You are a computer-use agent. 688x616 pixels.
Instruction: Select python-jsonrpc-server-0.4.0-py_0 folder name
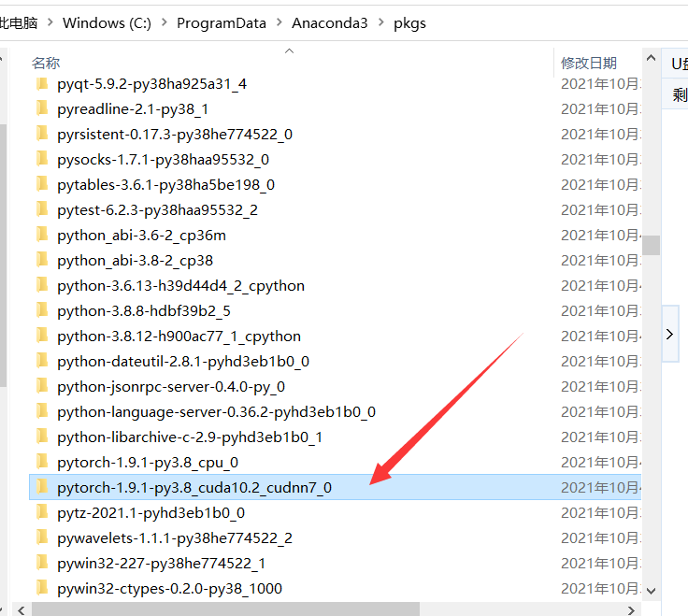[171, 387]
